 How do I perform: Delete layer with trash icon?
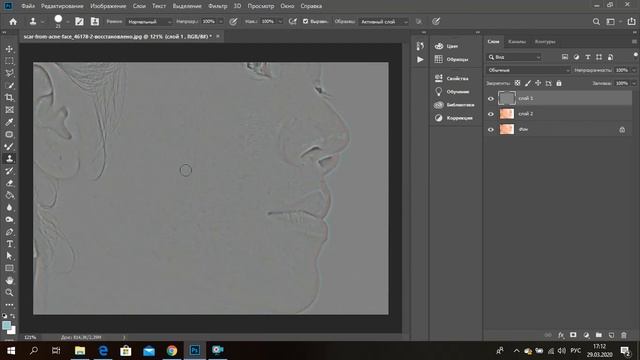coord(624,335)
